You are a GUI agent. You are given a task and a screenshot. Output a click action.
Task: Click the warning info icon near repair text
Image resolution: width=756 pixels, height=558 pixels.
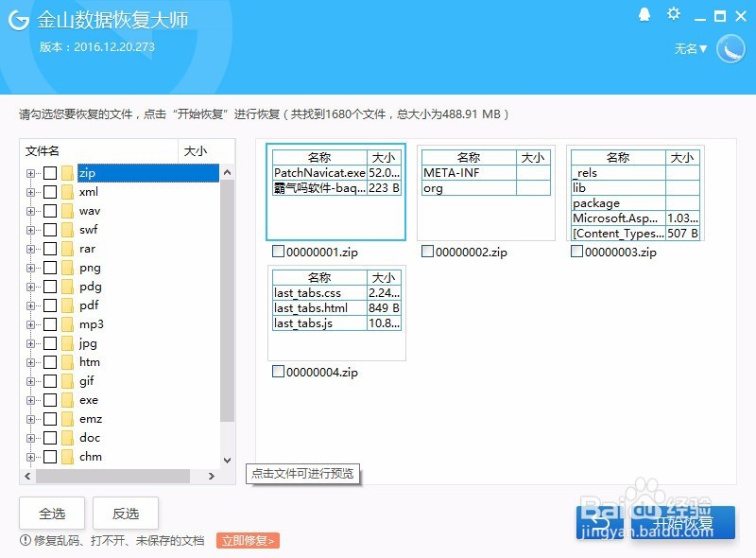click(x=26, y=540)
